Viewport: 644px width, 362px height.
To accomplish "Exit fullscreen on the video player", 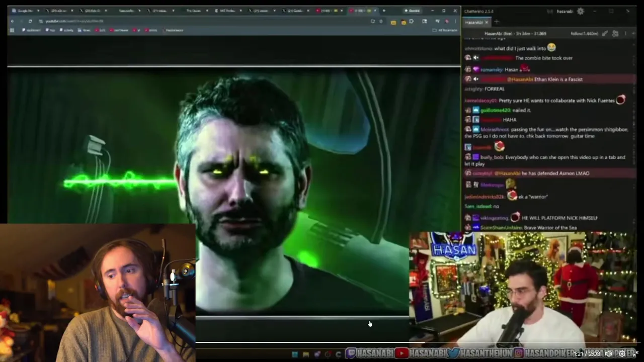I will [635, 353].
